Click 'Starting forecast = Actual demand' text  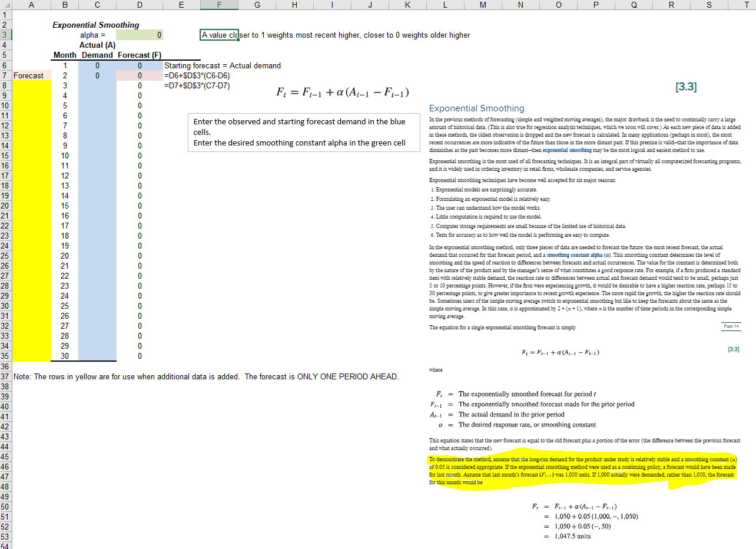[x=223, y=65]
